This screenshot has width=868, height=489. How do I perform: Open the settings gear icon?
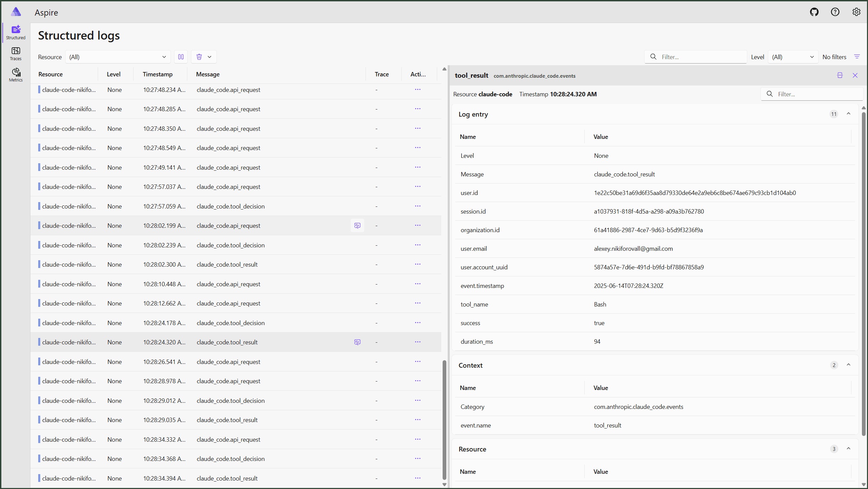click(856, 12)
